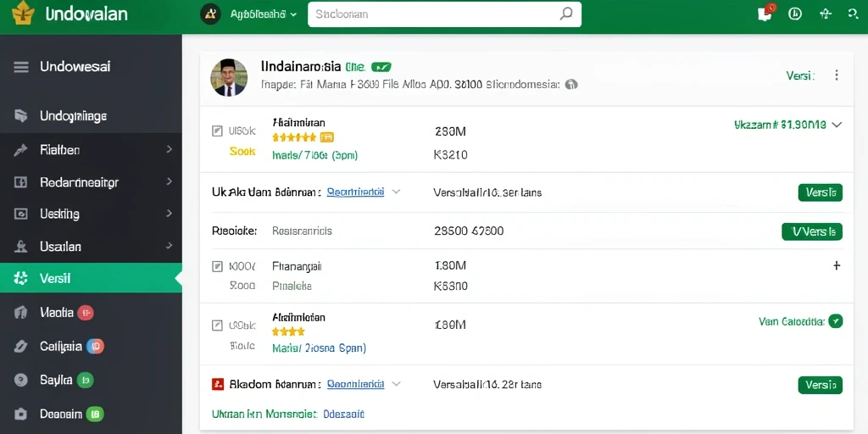This screenshot has height=434, width=868.
Task: Click the info icon after Sliondomesia text
Action: click(572, 85)
